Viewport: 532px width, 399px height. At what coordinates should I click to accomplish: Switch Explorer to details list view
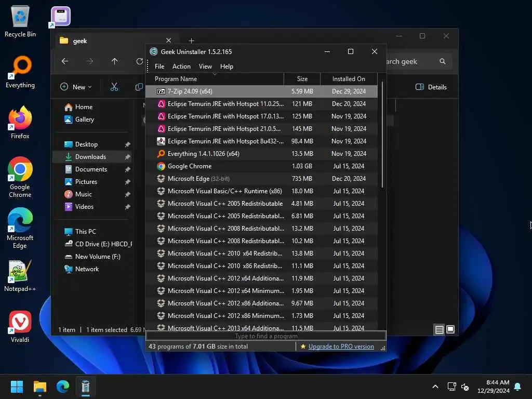pos(439,329)
